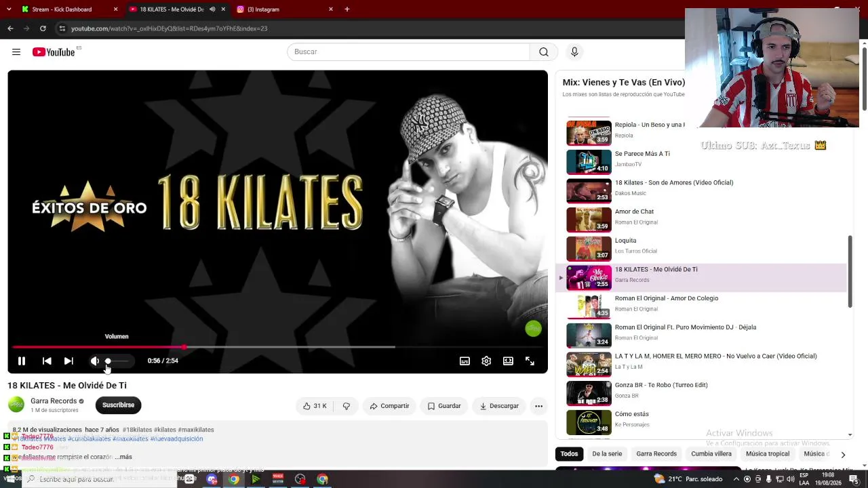
Task: Filter by De la serie chip
Action: coord(607,454)
